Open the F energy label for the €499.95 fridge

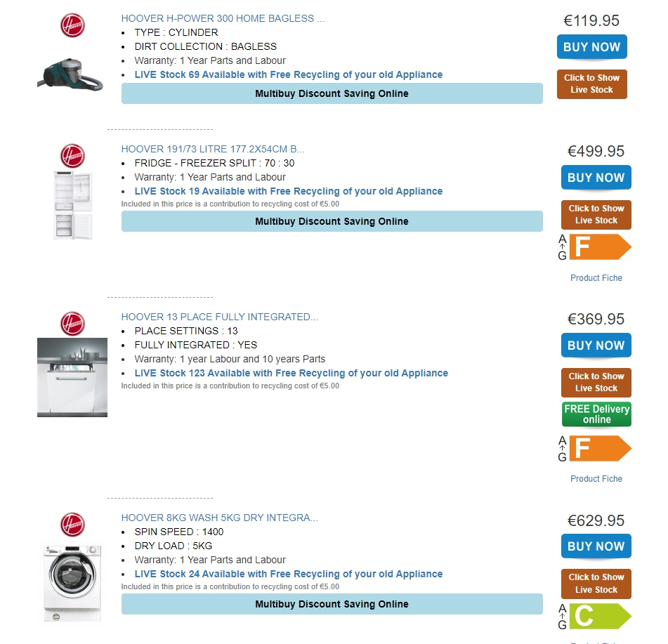595,247
